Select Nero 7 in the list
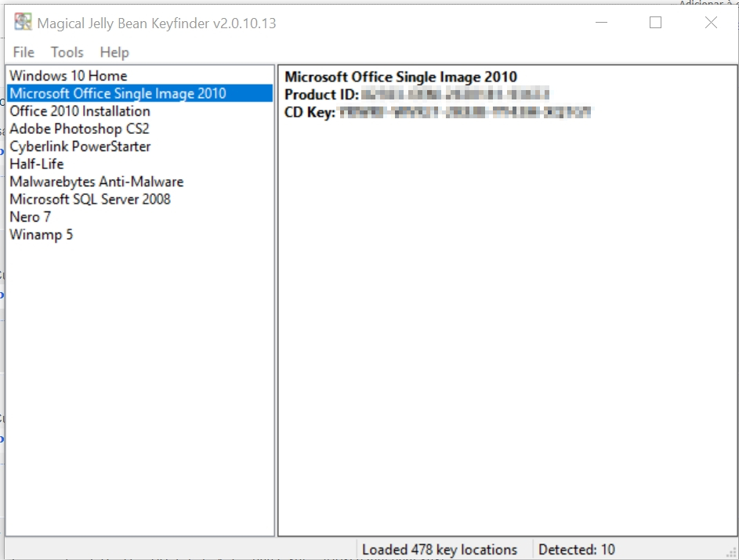Viewport: 739px width, 560px height. [x=139, y=217]
